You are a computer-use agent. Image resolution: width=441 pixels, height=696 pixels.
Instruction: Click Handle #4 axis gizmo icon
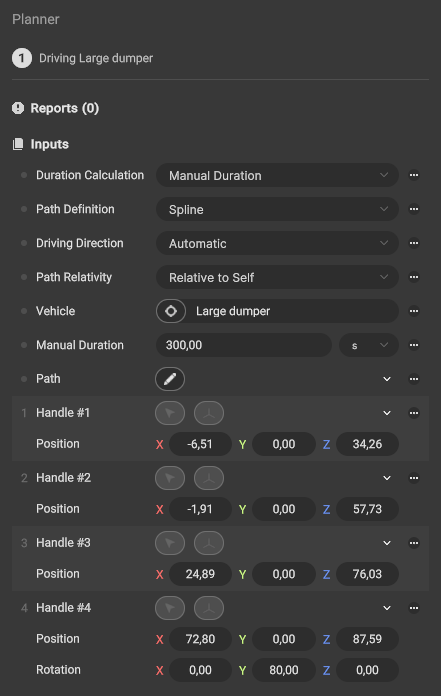tap(209, 608)
